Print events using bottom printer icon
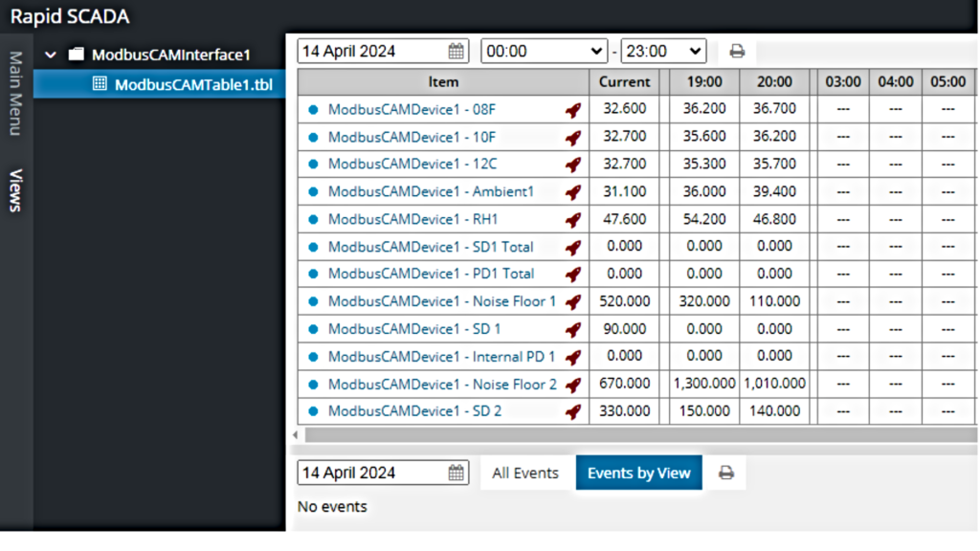 [726, 473]
